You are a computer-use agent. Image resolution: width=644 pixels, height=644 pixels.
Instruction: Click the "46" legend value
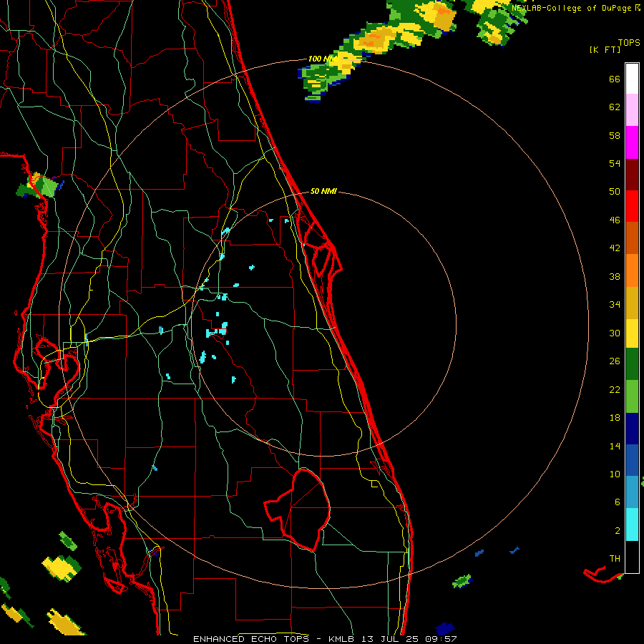tap(615, 220)
